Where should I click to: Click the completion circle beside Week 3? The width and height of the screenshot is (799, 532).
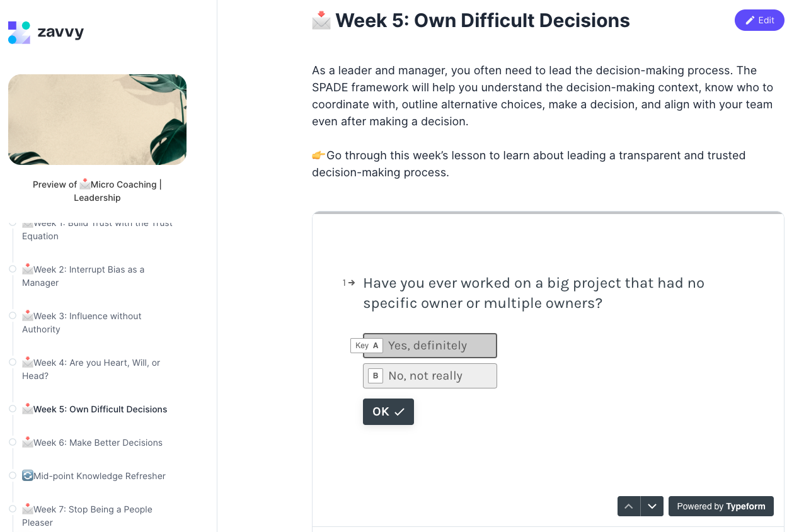pos(13,315)
